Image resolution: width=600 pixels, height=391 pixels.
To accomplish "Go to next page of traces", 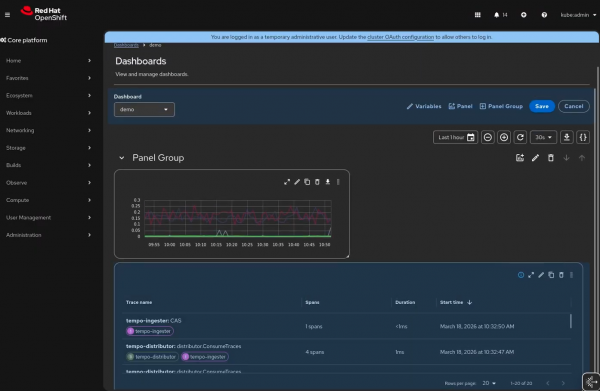I will tap(563, 383).
